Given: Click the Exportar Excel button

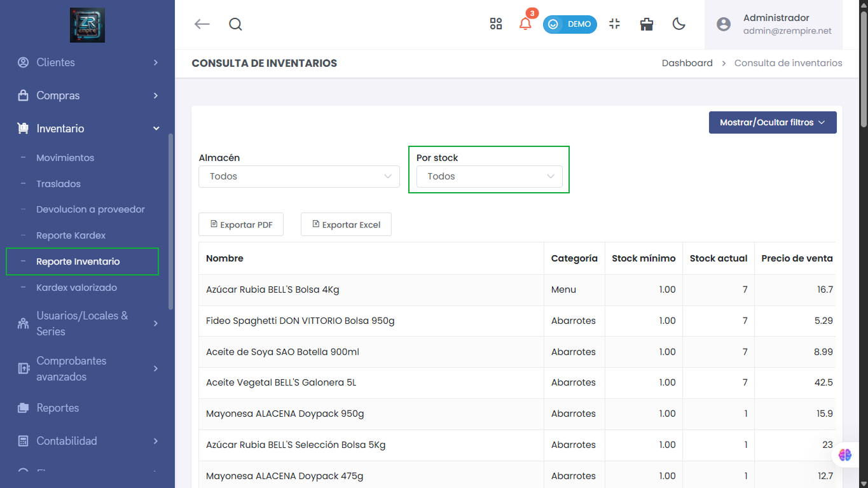Looking at the screenshot, I should [x=346, y=225].
